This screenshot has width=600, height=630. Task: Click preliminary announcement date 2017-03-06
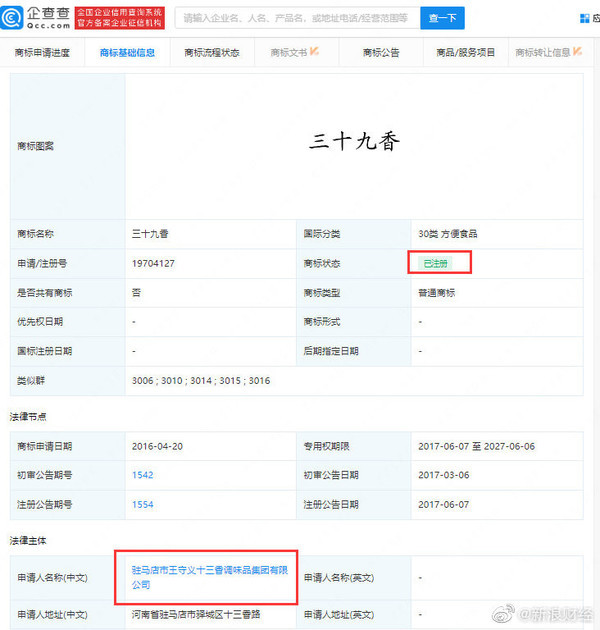pyautogui.click(x=444, y=475)
